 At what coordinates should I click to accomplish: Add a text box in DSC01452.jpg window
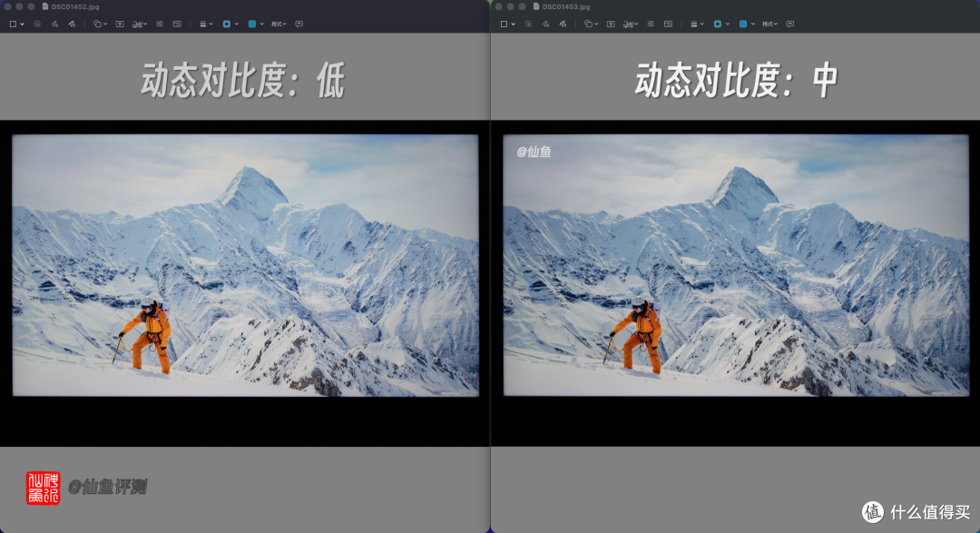point(120,24)
